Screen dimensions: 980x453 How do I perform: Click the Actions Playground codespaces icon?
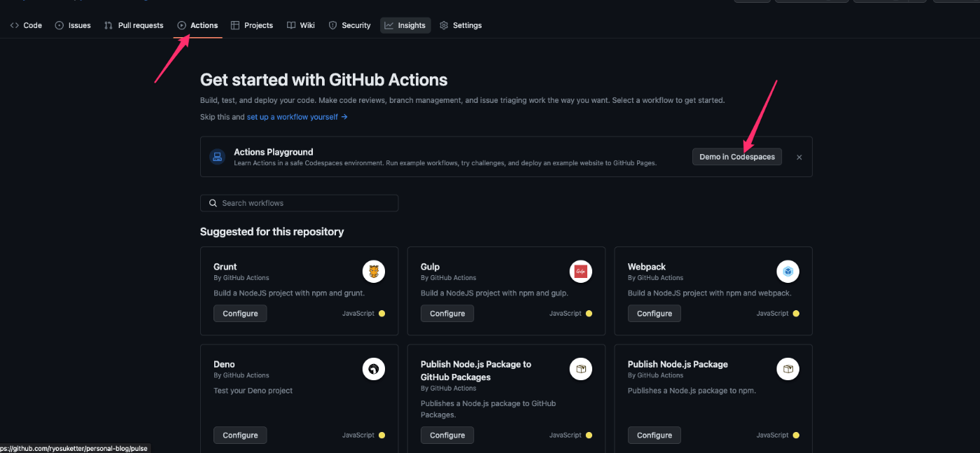coord(217,157)
